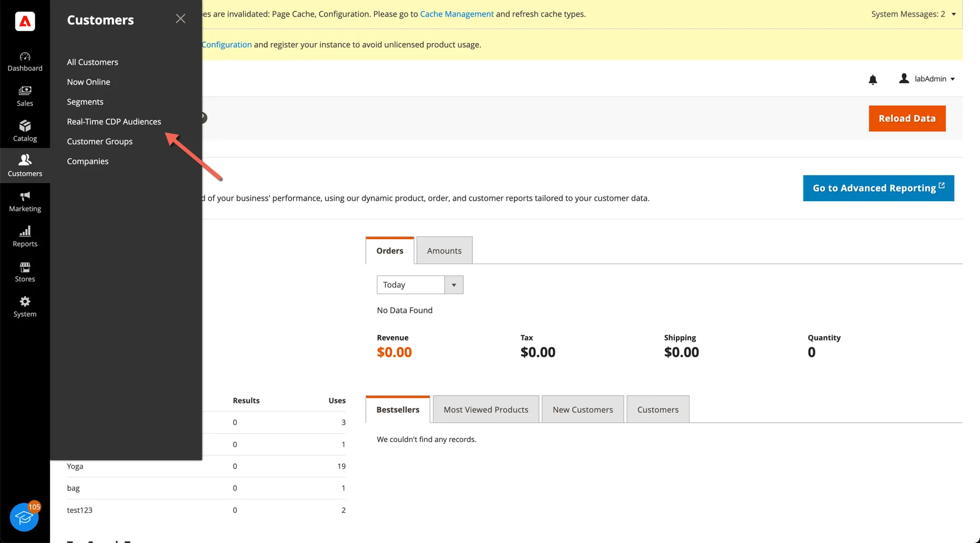Select Real-Time CDP Audiences menu item
This screenshot has height=543, width=980.
point(114,121)
